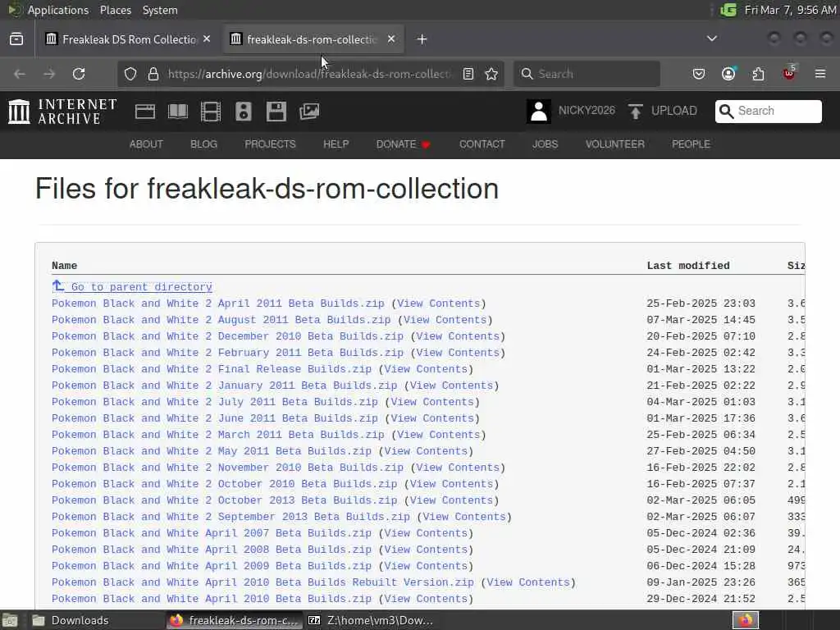Click the PEOPLE navigation item
The width and height of the screenshot is (840, 630).
(x=691, y=144)
